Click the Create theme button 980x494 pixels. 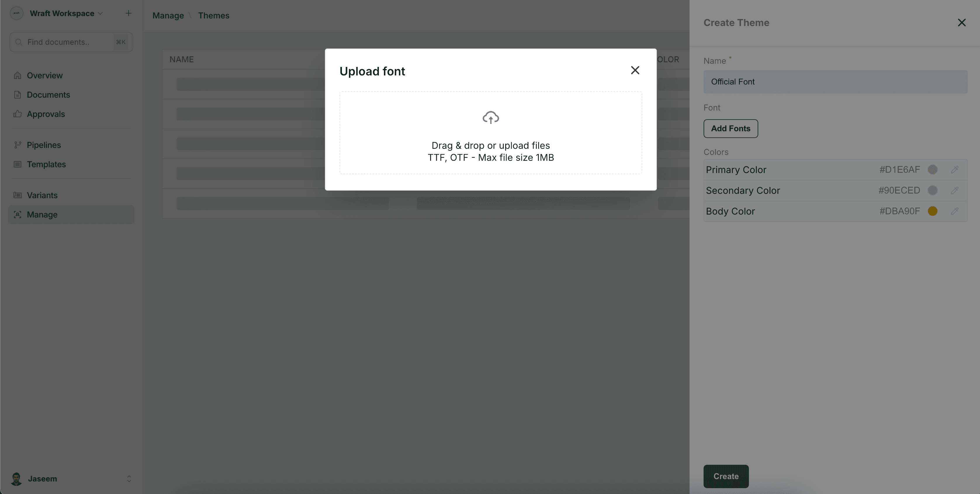pos(726,476)
